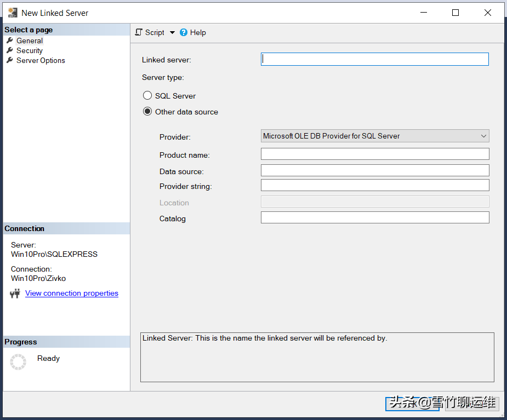Click the wrench icon beside General
The width and height of the screenshot is (507, 420).
tap(9, 41)
